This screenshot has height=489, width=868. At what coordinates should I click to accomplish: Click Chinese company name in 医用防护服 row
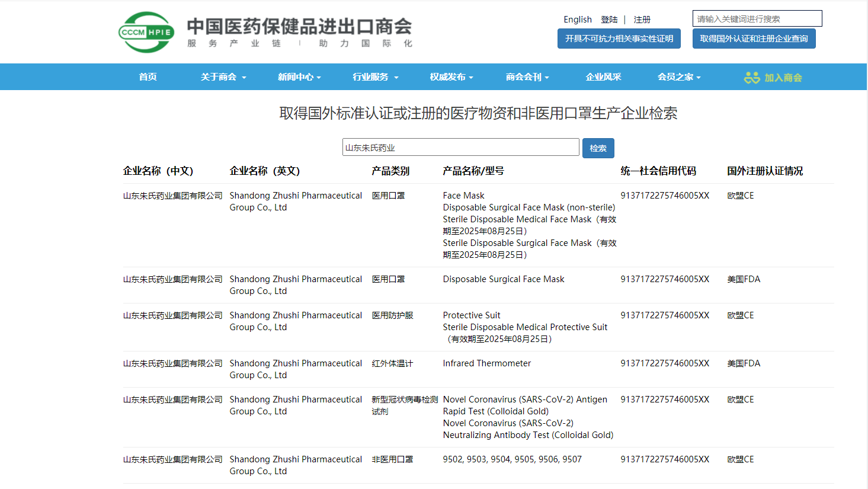(172, 315)
